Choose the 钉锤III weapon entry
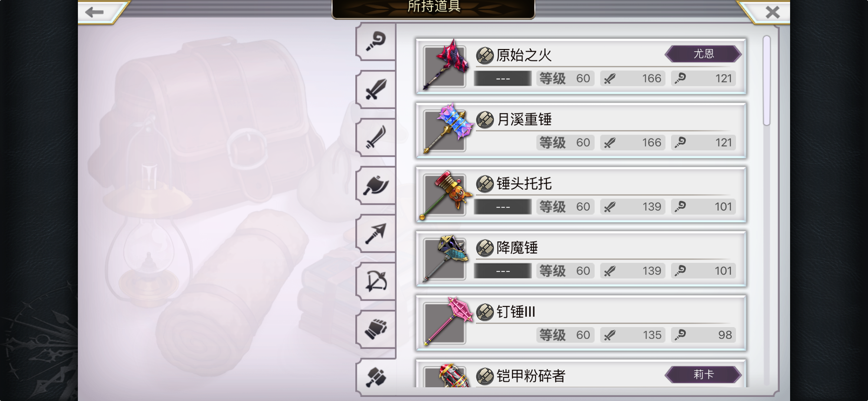The height and width of the screenshot is (401, 868). [581, 323]
